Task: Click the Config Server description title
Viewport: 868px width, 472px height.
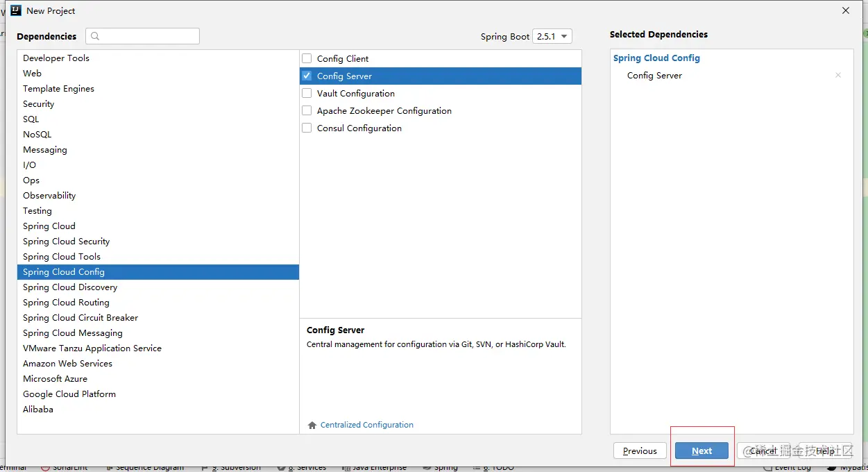Action: click(335, 330)
